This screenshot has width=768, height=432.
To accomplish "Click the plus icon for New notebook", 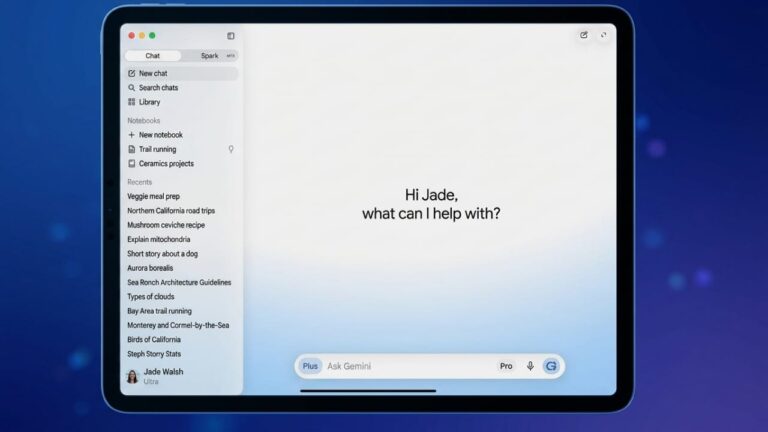I will pos(131,135).
